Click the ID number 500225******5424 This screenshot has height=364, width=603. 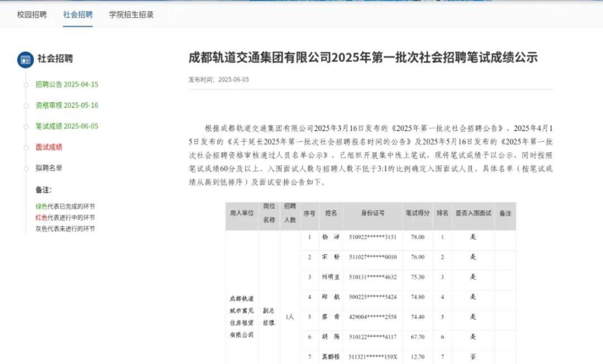[x=372, y=297]
